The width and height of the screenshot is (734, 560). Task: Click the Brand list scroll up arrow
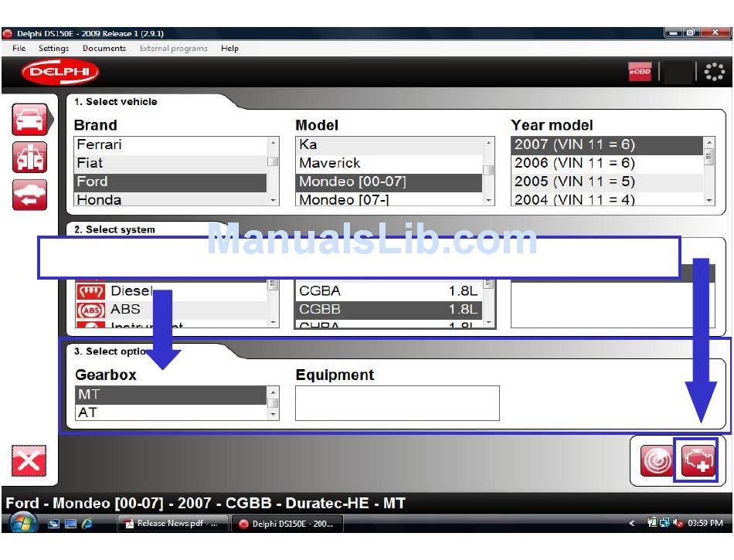[273, 142]
